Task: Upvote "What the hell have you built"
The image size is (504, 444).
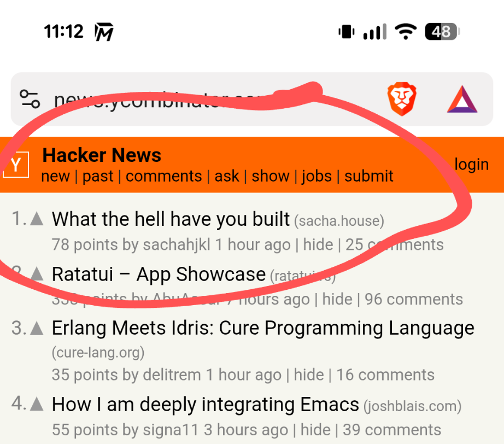Action: tap(37, 219)
